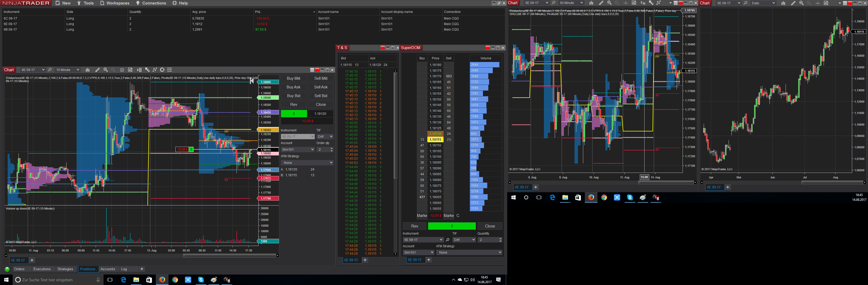
Task: Click the Buy Mkt button
Action: point(293,78)
